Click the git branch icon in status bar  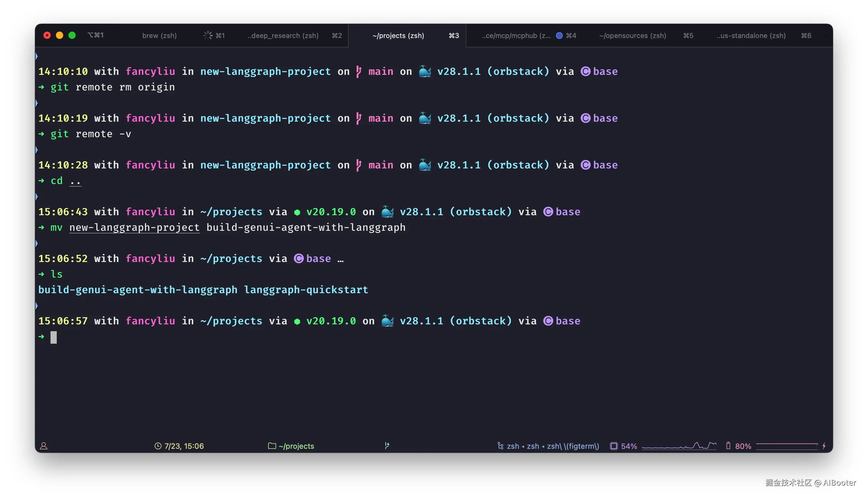[x=387, y=446]
